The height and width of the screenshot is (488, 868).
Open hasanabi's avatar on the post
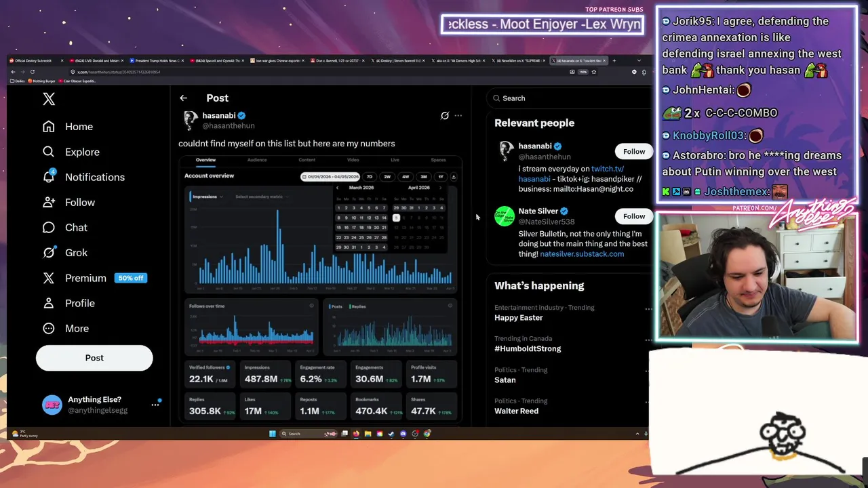point(190,120)
